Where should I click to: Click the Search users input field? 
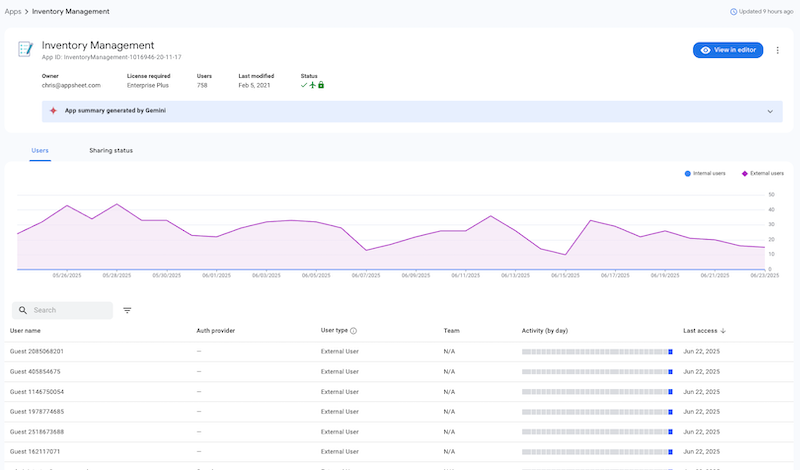[x=62, y=310]
